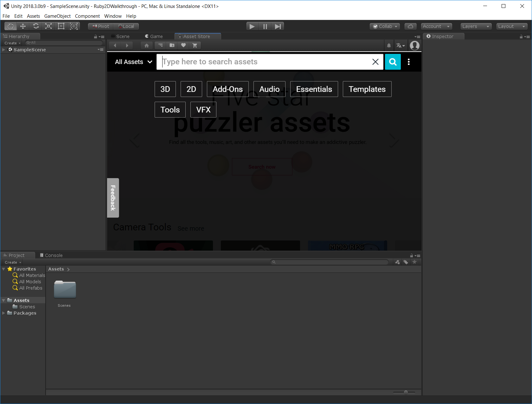This screenshot has width=532, height=404.
Task: Select the Rect tool
Action: coord(61,26)
